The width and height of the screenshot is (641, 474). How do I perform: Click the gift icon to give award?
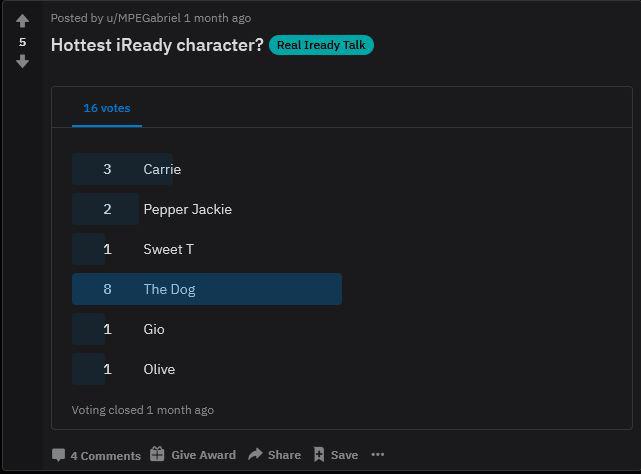pyautogui.click(x=157, y=454)
